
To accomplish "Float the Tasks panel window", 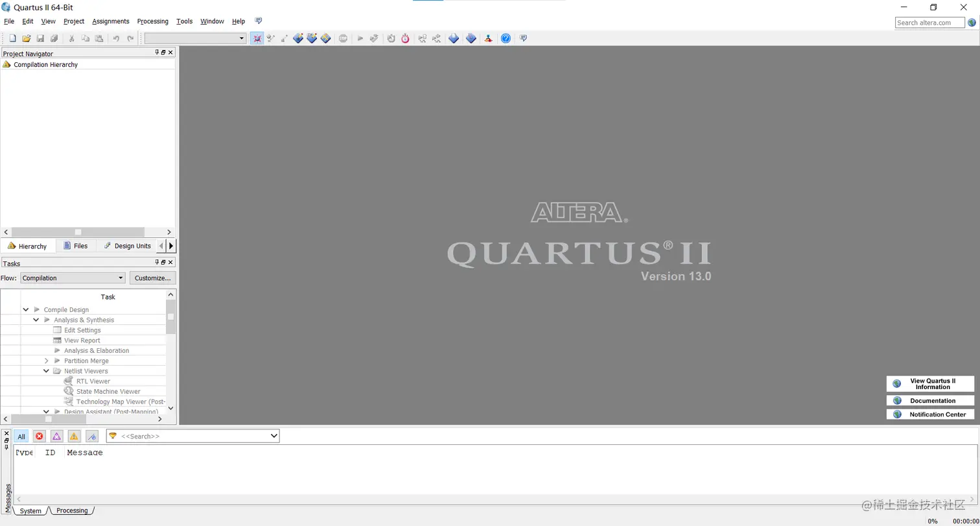I will point(163,262).
